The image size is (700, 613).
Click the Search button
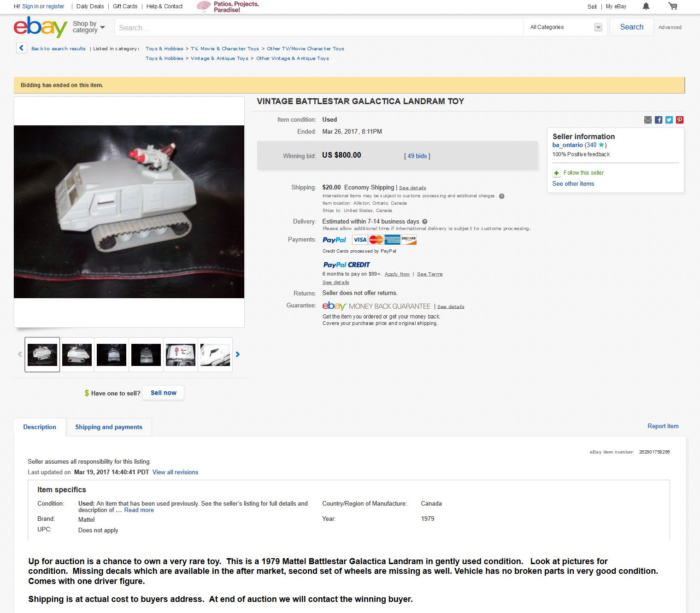631,27
